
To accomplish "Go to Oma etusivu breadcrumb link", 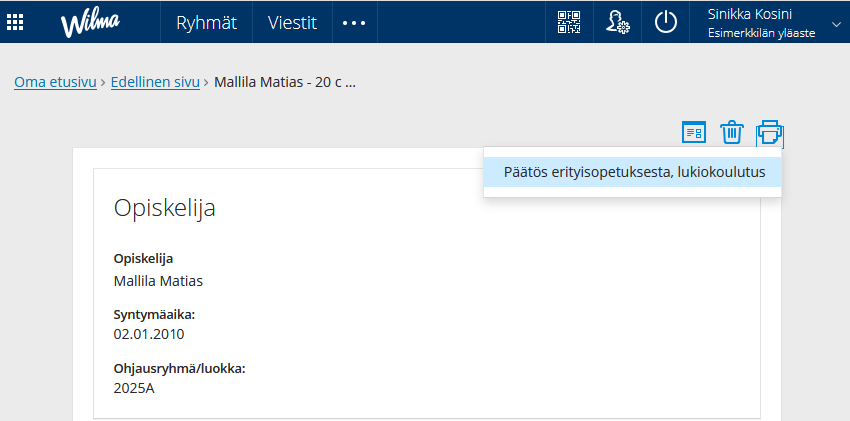I will 55,82.
